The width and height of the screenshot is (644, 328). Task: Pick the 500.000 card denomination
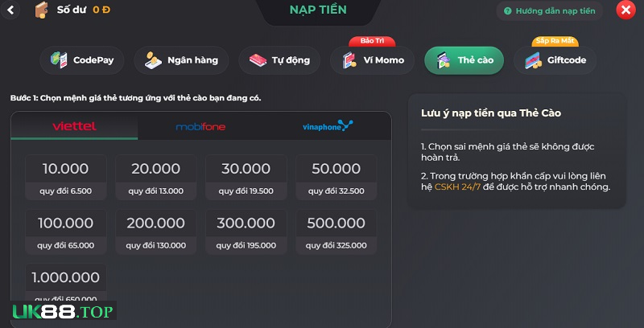click(x=336, y=232)
